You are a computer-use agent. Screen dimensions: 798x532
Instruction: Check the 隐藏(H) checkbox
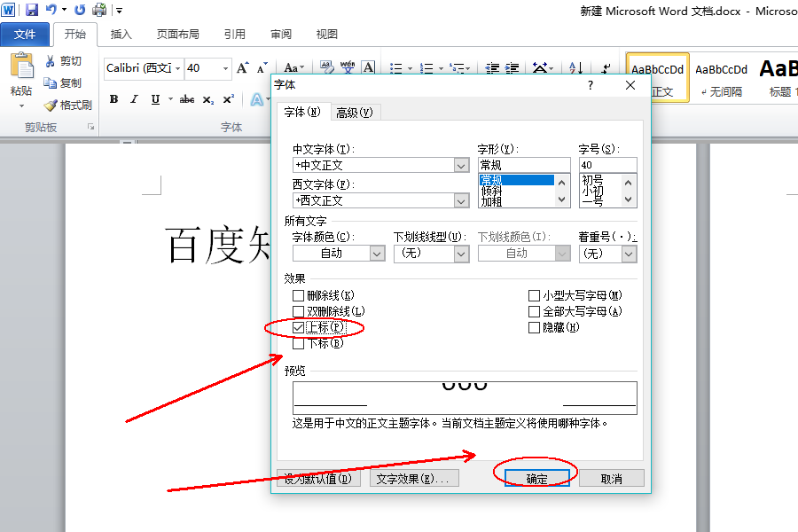(x=534, y=327)
